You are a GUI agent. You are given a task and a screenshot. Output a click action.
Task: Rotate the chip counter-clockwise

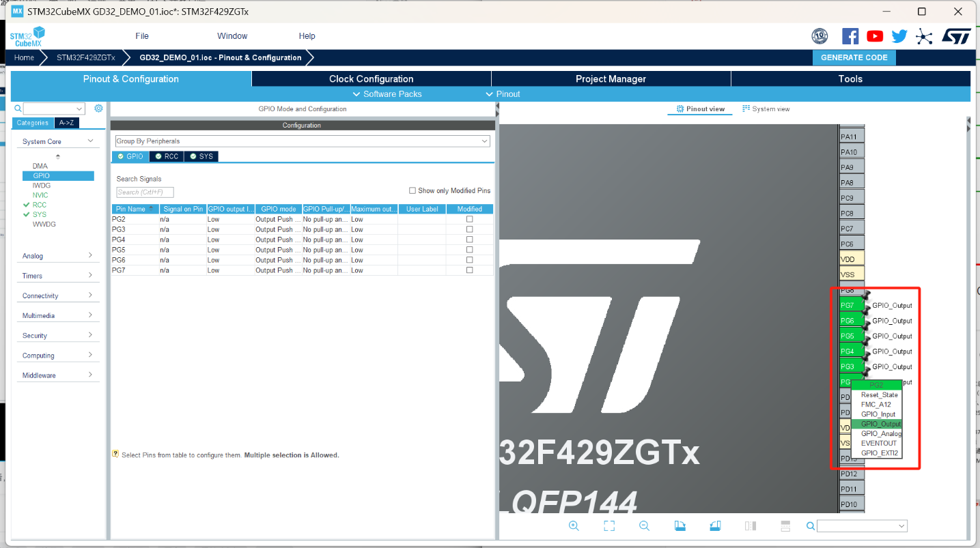point(715,525)
